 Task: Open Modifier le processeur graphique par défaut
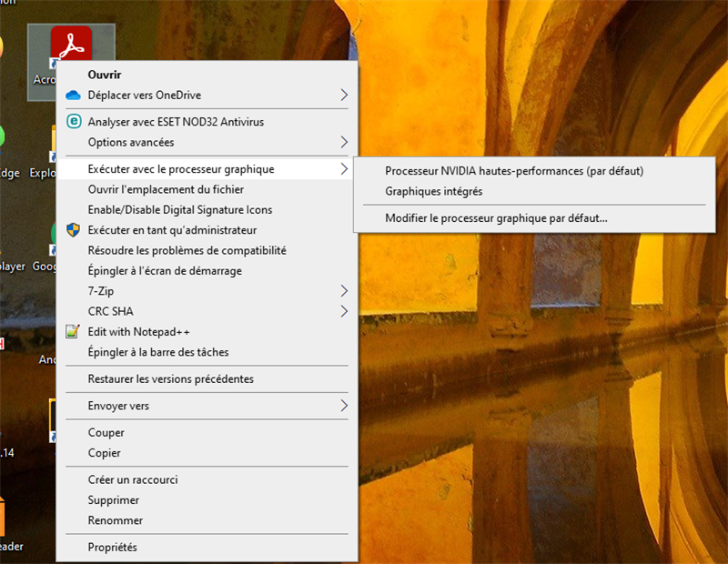click(496, 218)
